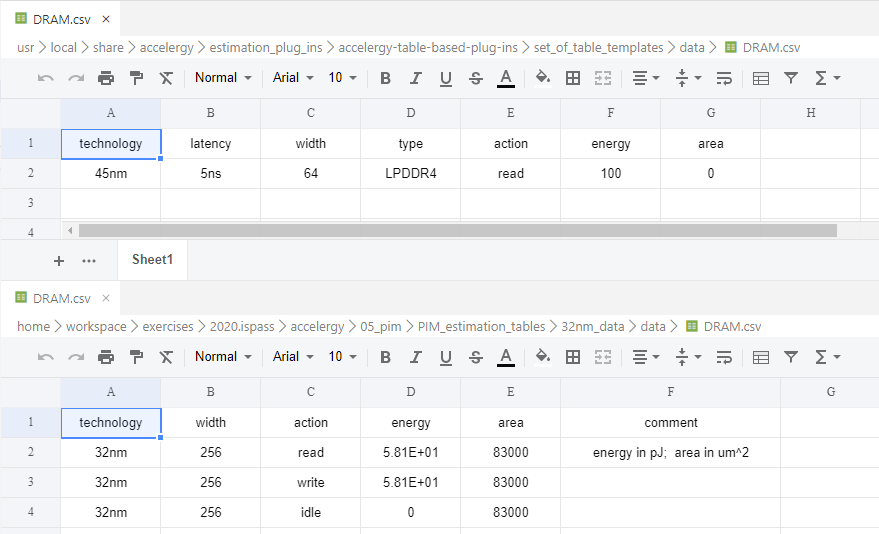Select the lower DRAM.csv file tab
This screenshot has width=879, height=534.
[x=61, y=298]
